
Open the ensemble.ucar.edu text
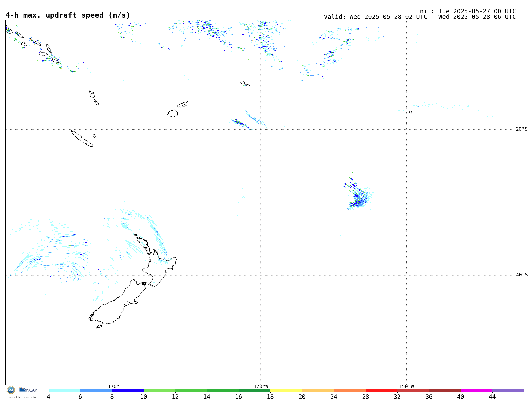[x=22, y=397]
